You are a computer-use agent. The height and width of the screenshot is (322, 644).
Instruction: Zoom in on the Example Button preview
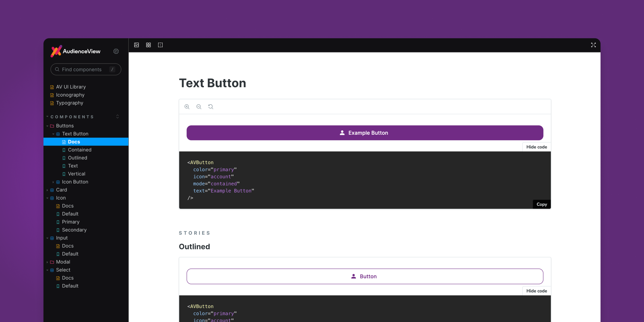click(187, 107)
